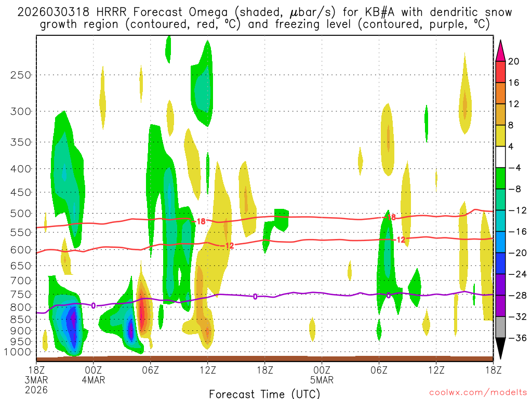This screenshot has height=399, width=532.
Task: Click the year '2026' below 3MAR
Action: click(36, 390)
